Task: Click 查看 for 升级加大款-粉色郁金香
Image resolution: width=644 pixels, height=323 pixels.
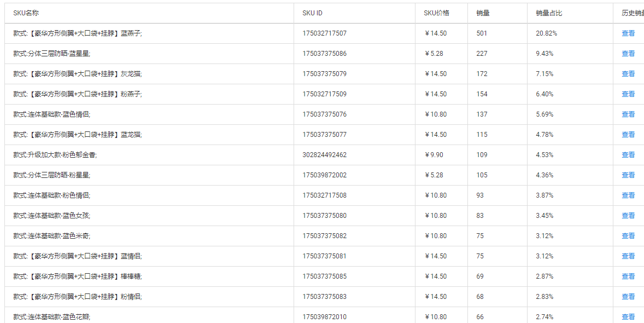Action: [628, 155]
